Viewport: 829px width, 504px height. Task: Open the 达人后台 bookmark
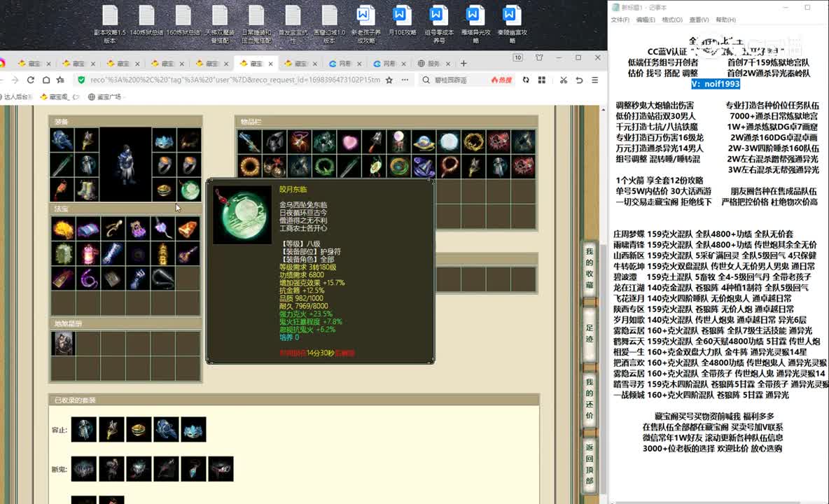click(16, 97)
